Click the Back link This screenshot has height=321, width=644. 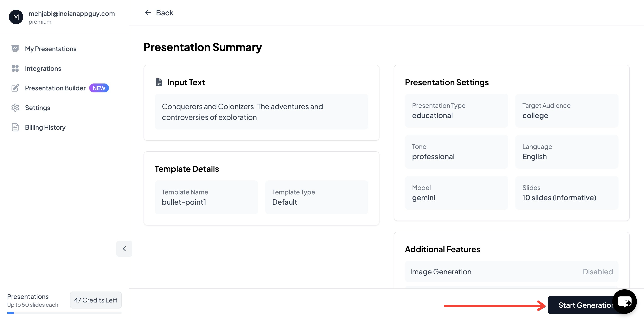165,13
